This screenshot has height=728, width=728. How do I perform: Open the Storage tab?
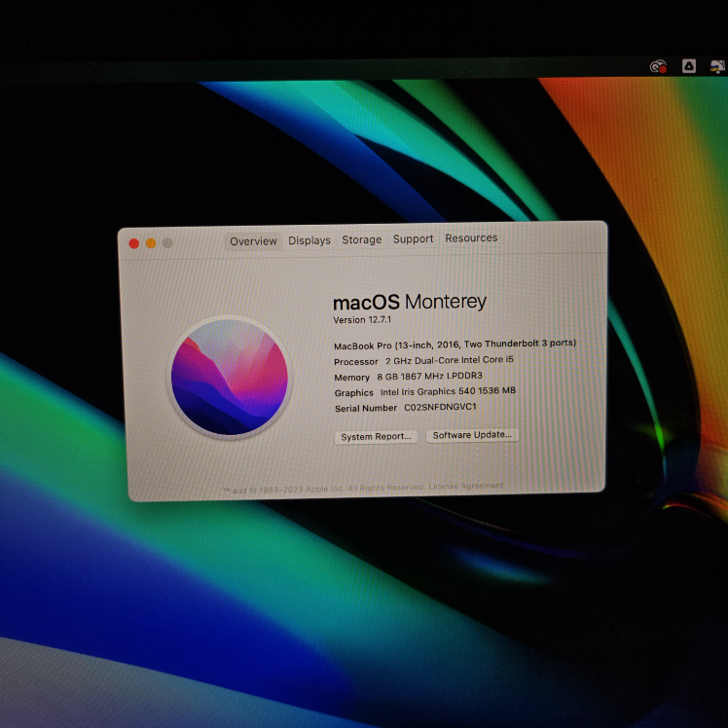[362, 239]
